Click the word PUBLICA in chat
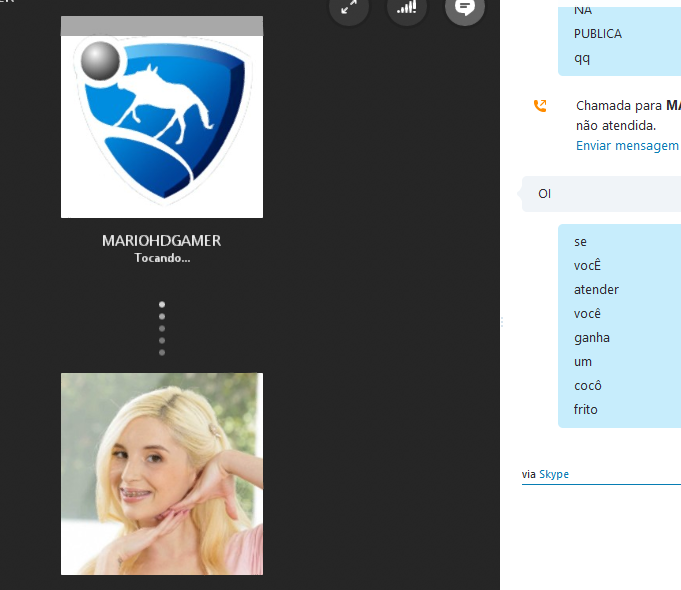This screenshot has width=681, height=590. (x=598, y=34)
